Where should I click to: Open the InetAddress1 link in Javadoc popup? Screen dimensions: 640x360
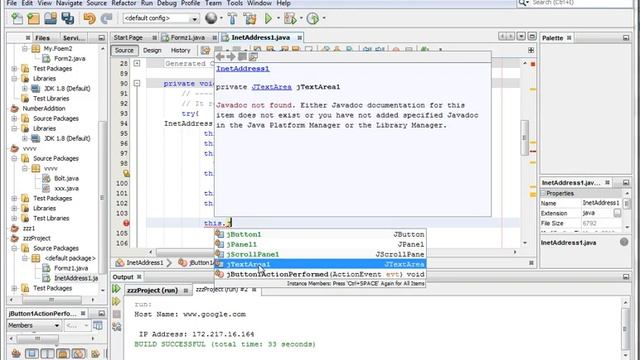(x=243, y=69)
